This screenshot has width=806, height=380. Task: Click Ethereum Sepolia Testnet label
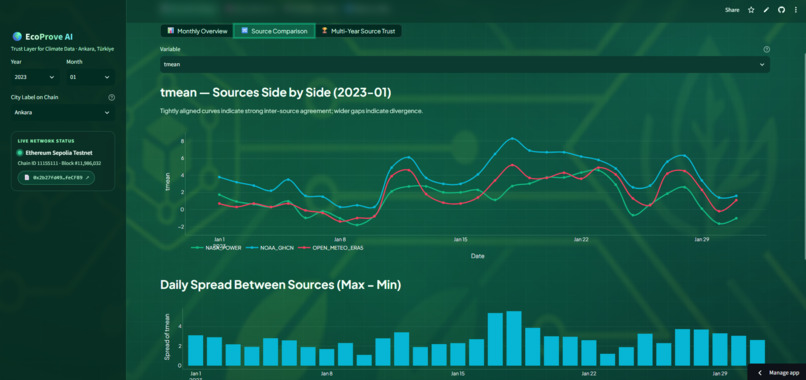(x=59, y=153)
